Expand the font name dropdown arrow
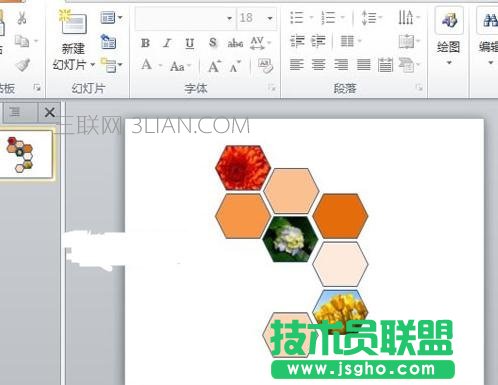 (229, 18)
